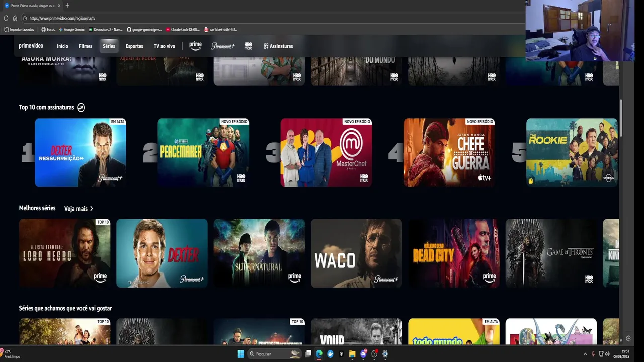Image resolution: width=644 pixels, height=362 pixels.
Task: Open MasterChef Brasil card
Action: coord(326,152)
